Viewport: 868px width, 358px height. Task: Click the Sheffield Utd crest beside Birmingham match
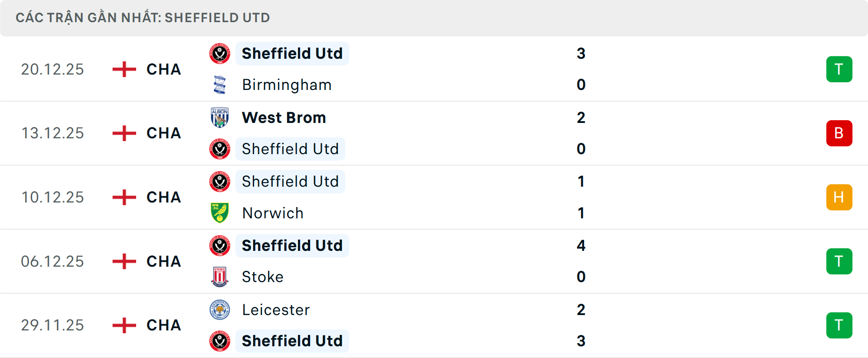point(220,53)
